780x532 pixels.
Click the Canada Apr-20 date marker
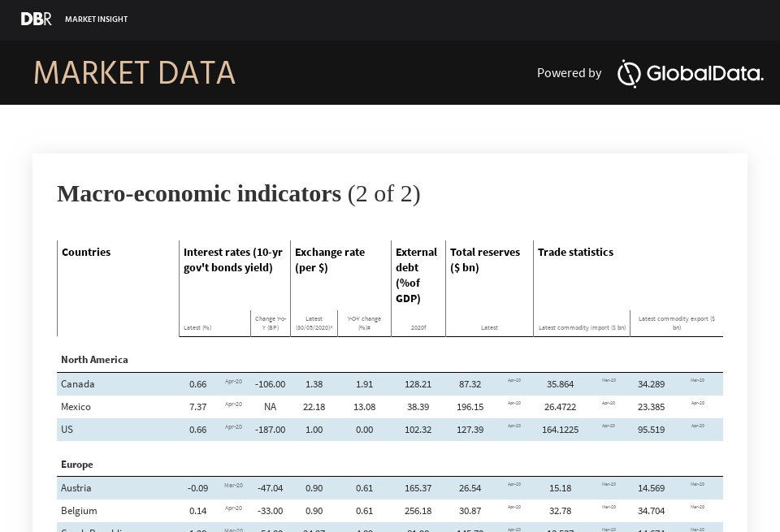(x=233, y=380)
